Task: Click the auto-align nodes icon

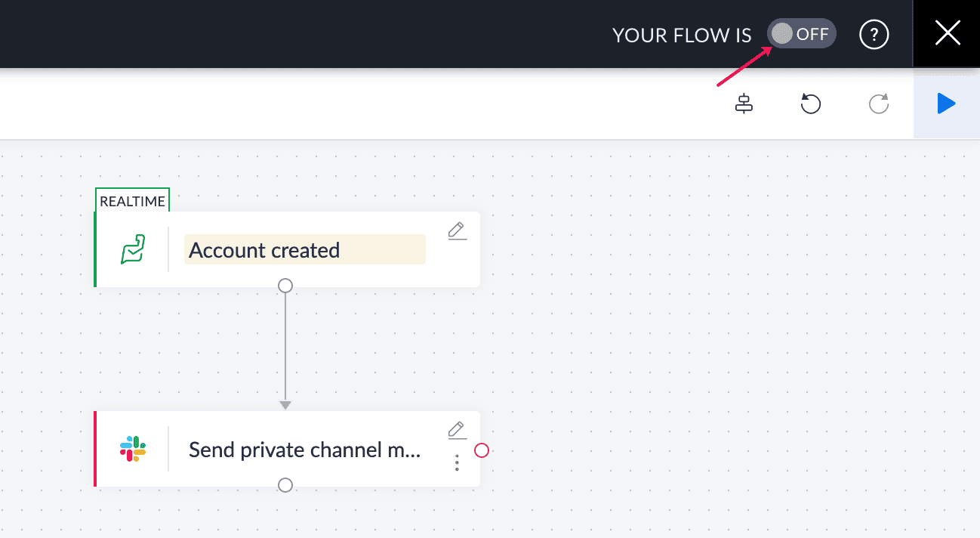Action: click(744, 104)
